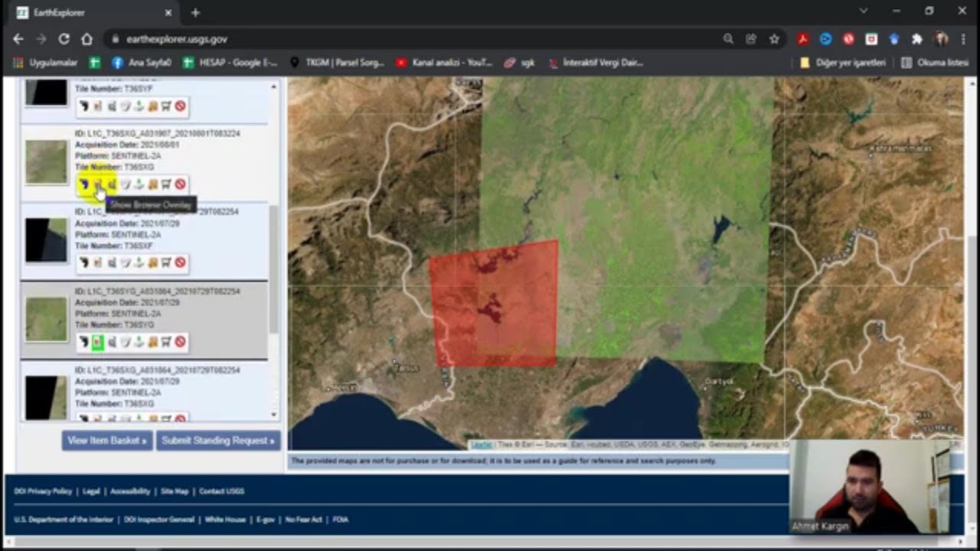
Task: Open the Accessibility footer link
Action: tap(130, 491)
